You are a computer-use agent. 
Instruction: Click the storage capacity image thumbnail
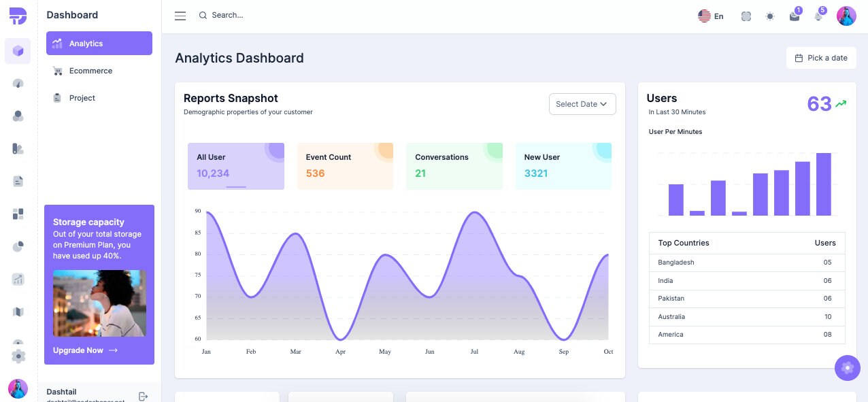coord(99,303)
